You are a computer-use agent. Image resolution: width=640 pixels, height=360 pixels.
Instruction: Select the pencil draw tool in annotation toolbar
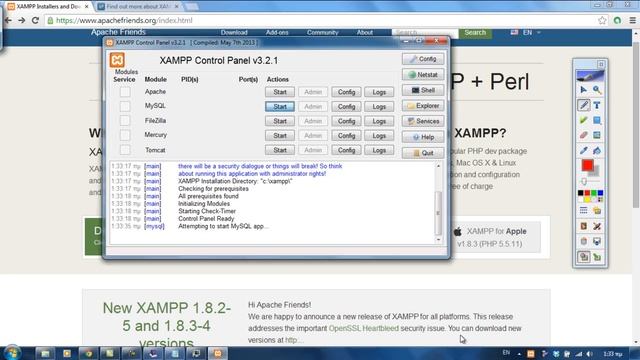coord(584,105)
